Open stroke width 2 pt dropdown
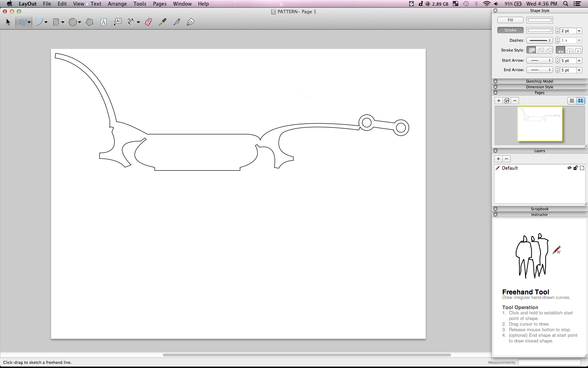Screen dimensions: 588x368 point(579,31)
